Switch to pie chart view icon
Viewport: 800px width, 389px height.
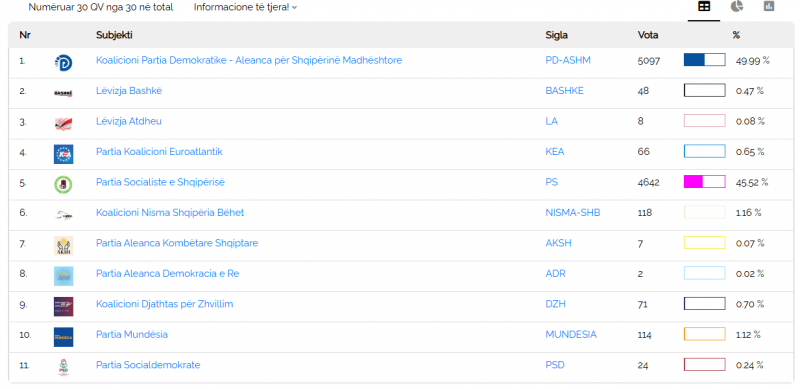pos(736,7)
